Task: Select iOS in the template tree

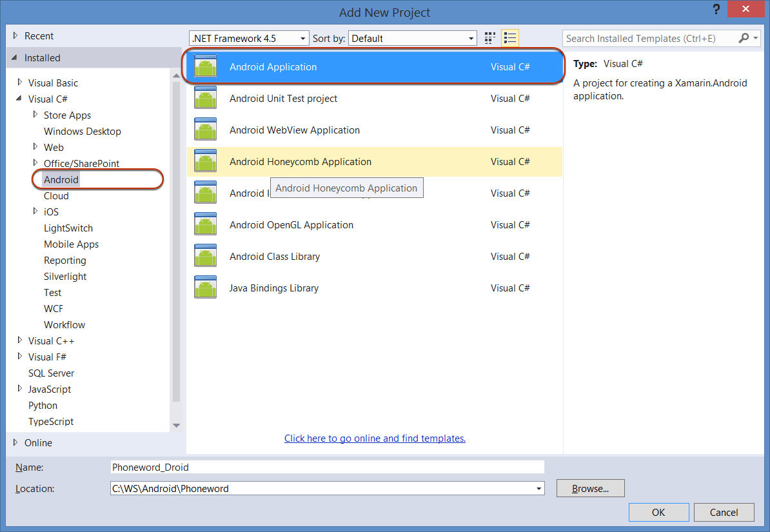Action: click(51, 212)
